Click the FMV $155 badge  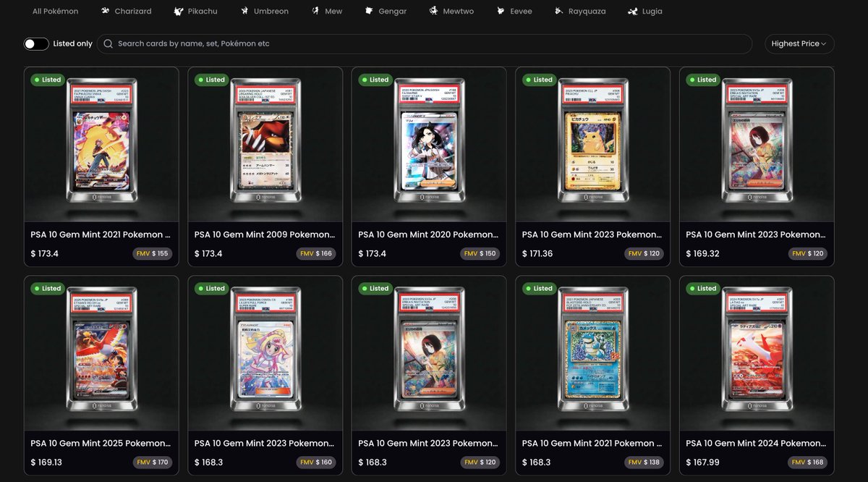point(153,253)
